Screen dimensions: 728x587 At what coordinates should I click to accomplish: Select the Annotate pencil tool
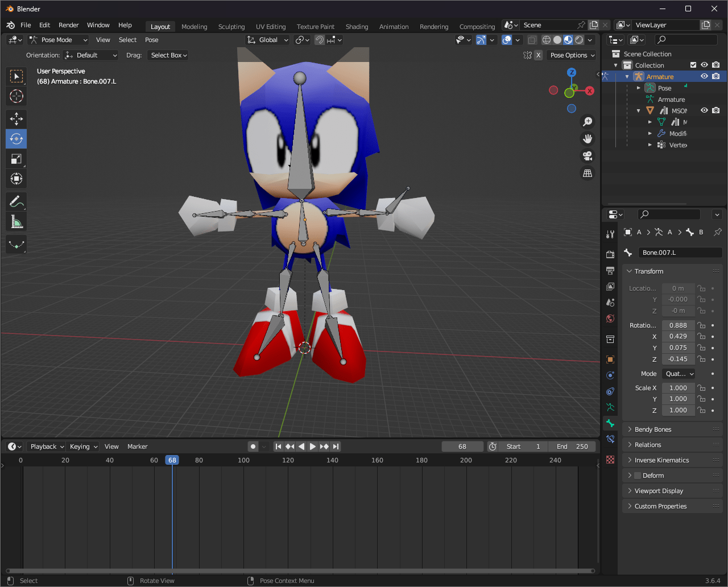click(x=16, y=201)
